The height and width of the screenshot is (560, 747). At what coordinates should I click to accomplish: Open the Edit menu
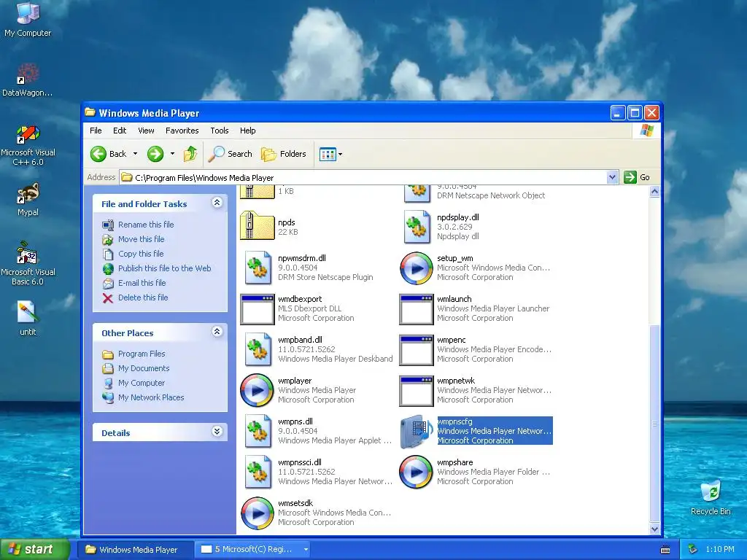coord(120,131)
